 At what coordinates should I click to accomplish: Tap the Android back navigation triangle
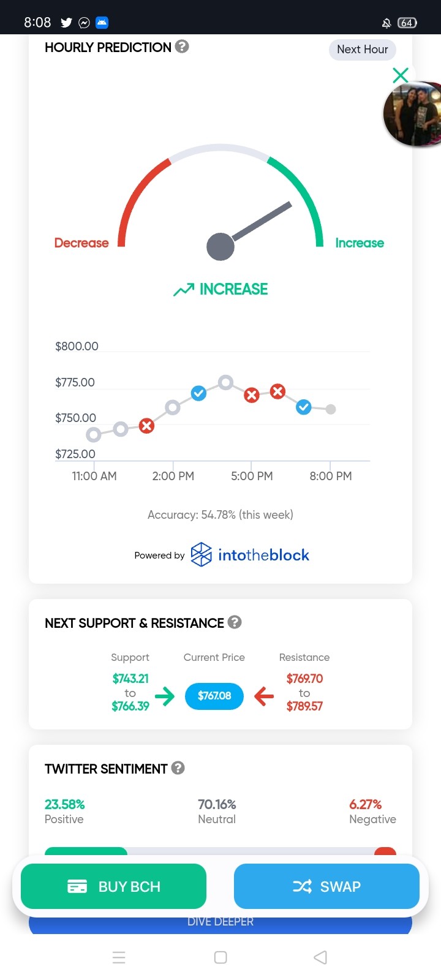point(320,957)
